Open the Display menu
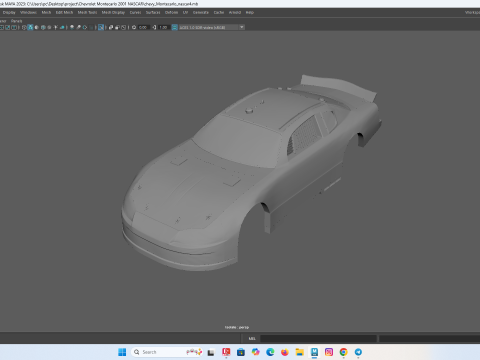480x360 pixels. (x=9, y=12)
